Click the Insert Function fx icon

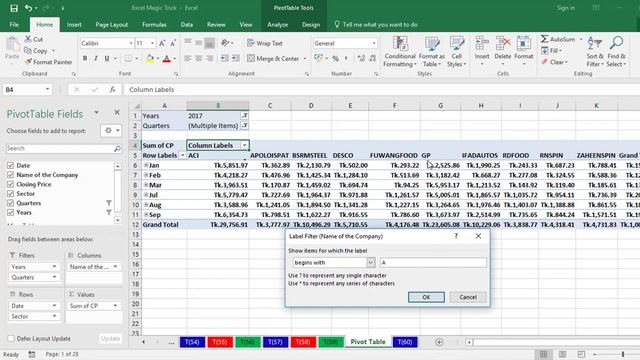point(112,90)
